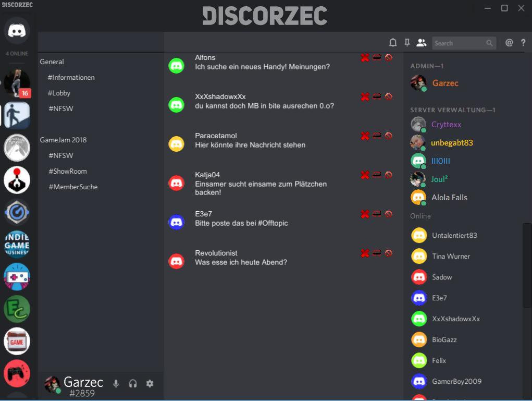Click Garzec #2859 user panel name

tap(83, 386)
